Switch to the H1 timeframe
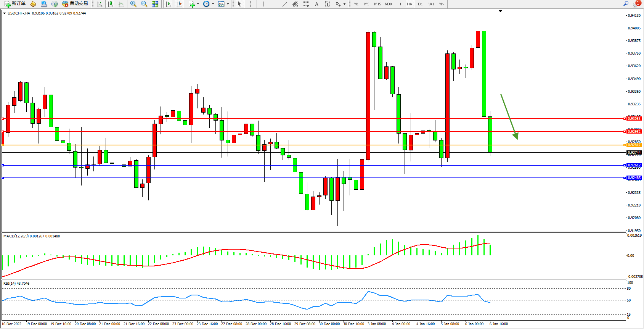The width and height of the screenshot is (644, 329). [x=399, y=4]
